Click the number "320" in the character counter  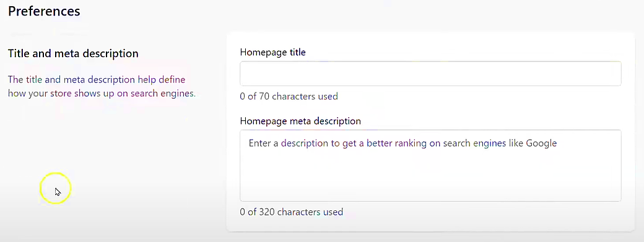point(267,212)
